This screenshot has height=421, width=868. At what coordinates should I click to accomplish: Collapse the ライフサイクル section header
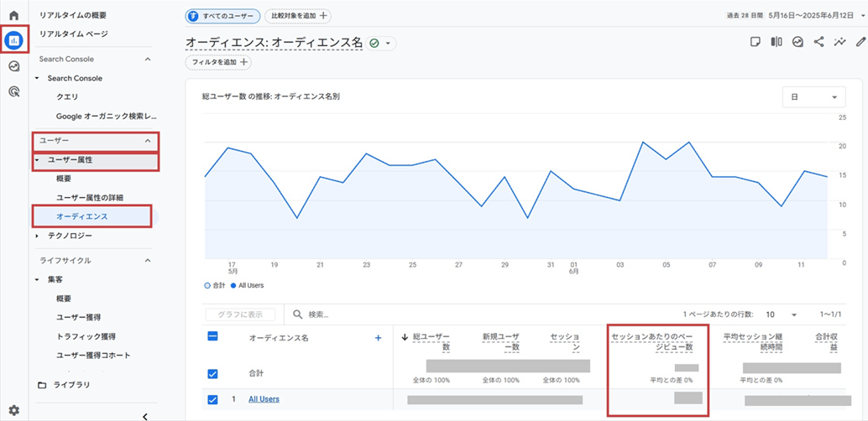[95, 260]
